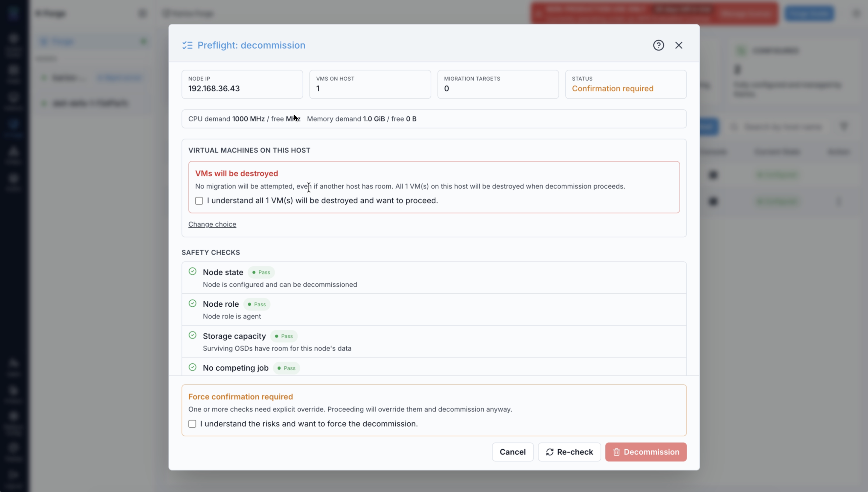Click the VMs will be destroyed heading
Viewport: 868px width, 492px height.
coord(236,173)
